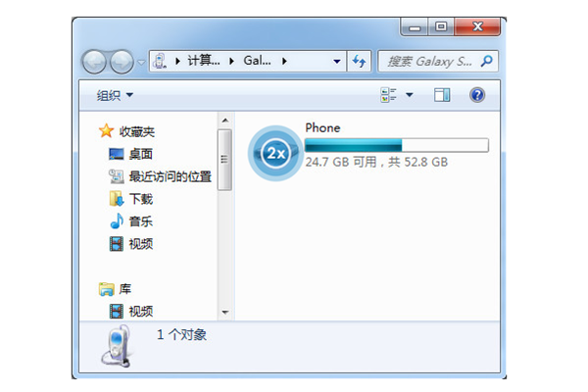588x392 pixels.
Task: Click the Phone label text
Action: (322, 128)
